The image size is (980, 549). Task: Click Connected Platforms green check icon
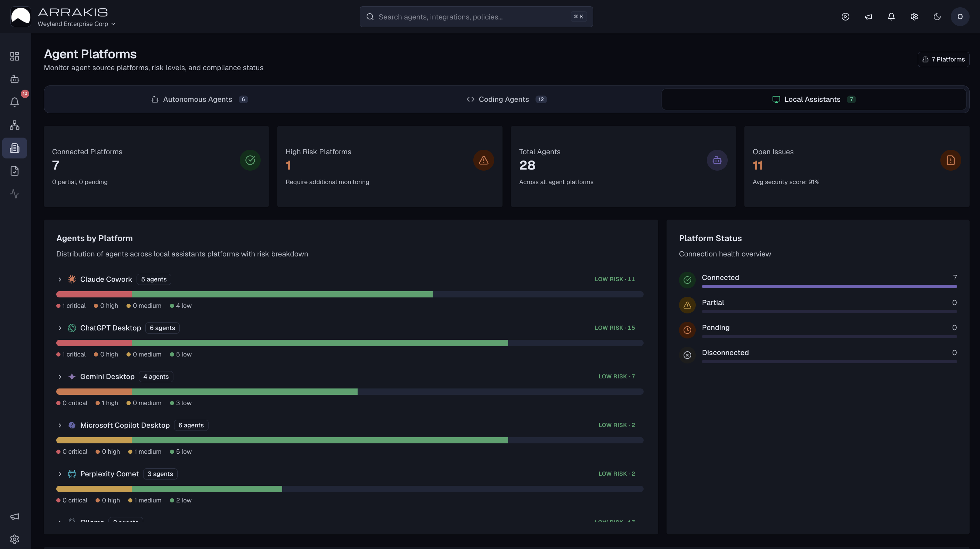click(250, 160)
